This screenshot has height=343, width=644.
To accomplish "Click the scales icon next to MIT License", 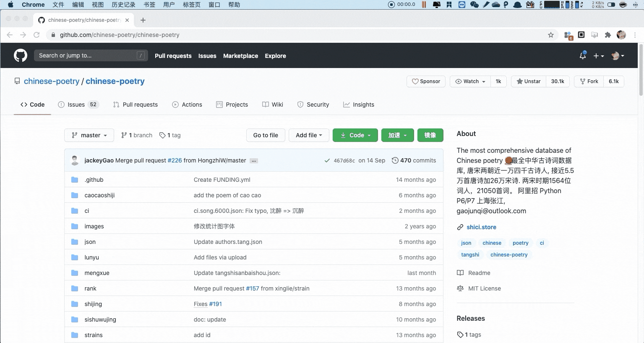I will click(x=460, y=288).
